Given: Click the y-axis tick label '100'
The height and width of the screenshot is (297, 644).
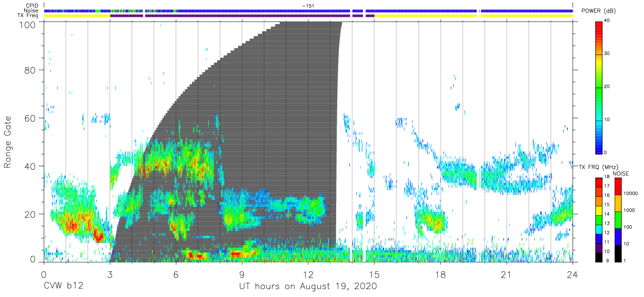Looking at the screenshot, I should tap(27, 25).
